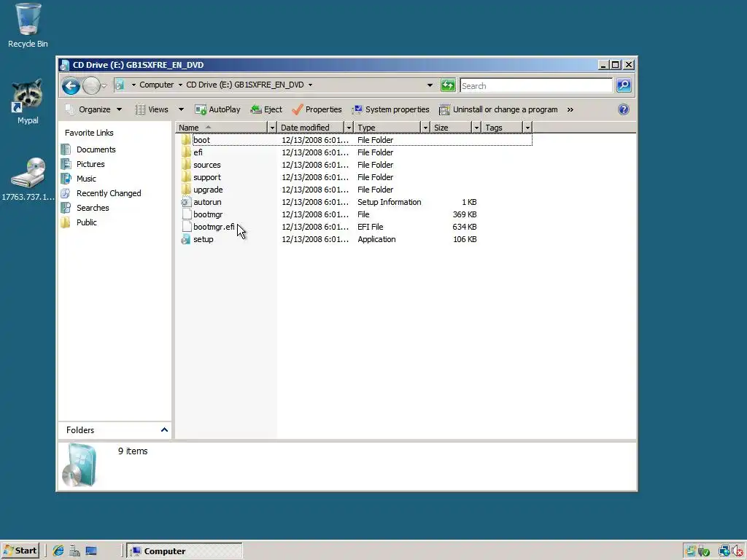This screenshot has height=560, width=747.
Task: Click Computer in the address breadcrumb
Action: 156,85
